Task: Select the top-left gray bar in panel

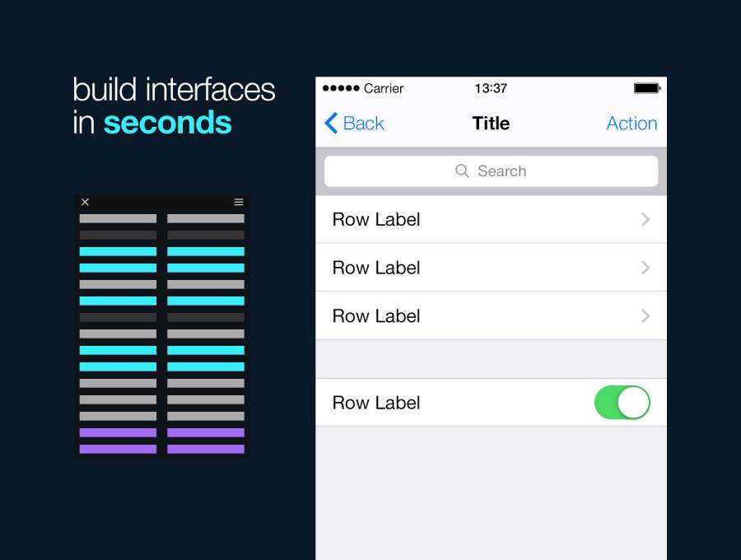Action: point(118,219)
